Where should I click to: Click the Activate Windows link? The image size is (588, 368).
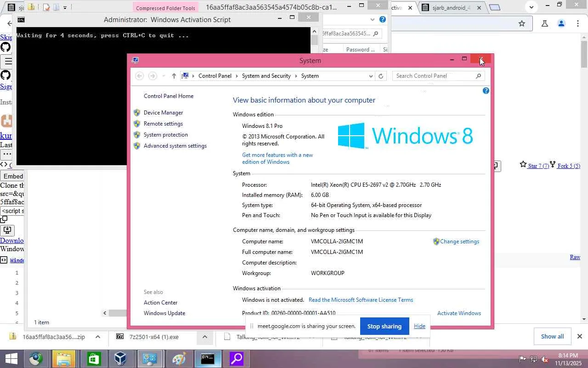point(459,313)
